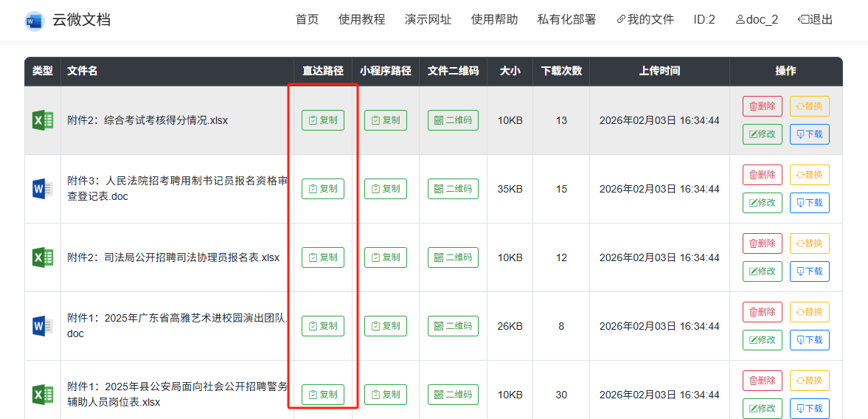Screen dimensions: 868x419
Task: Download the 广东省高雅艺术进校园 document
Action: tap(809, 340)
